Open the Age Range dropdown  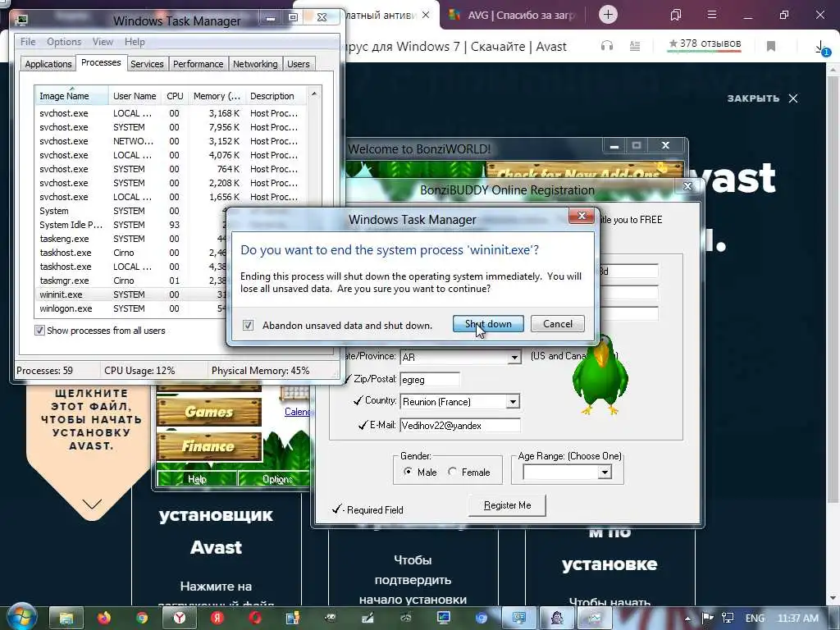tap(605, 472)
